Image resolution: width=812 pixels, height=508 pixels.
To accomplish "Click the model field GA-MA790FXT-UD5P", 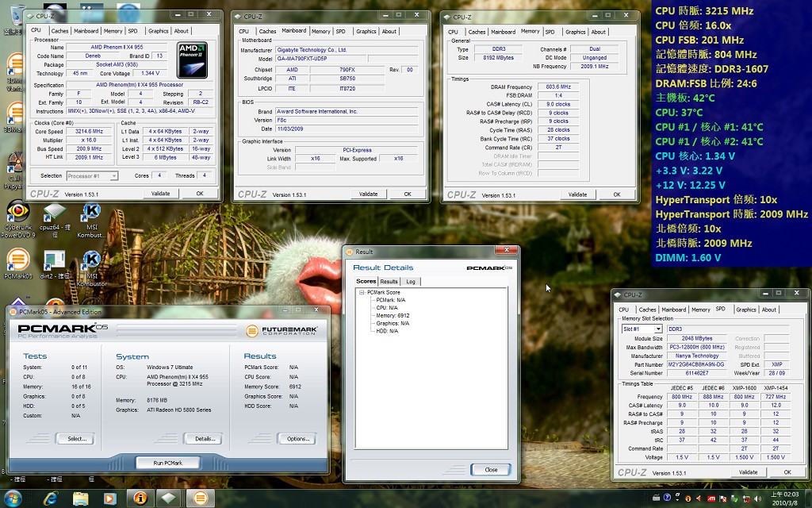I will click(320, 59).
